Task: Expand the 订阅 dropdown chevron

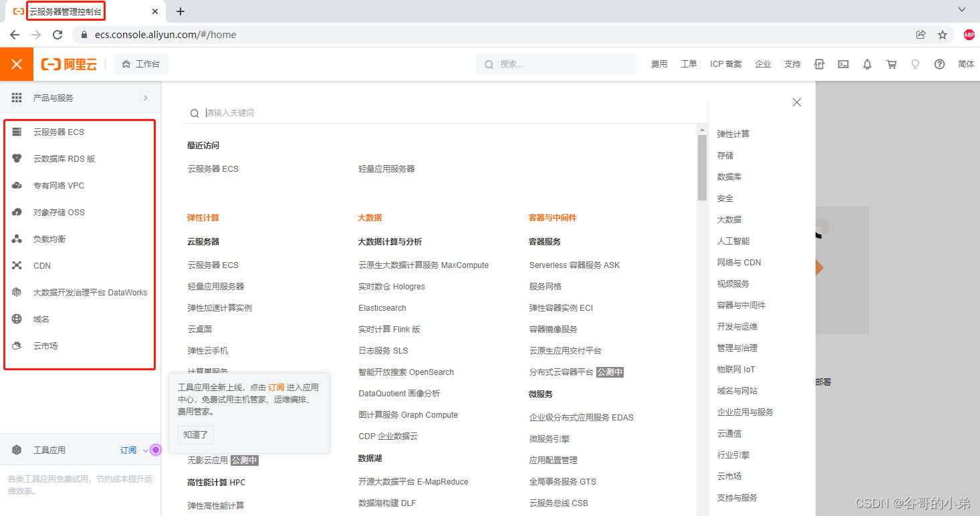Action: click(x=146, y=450)
